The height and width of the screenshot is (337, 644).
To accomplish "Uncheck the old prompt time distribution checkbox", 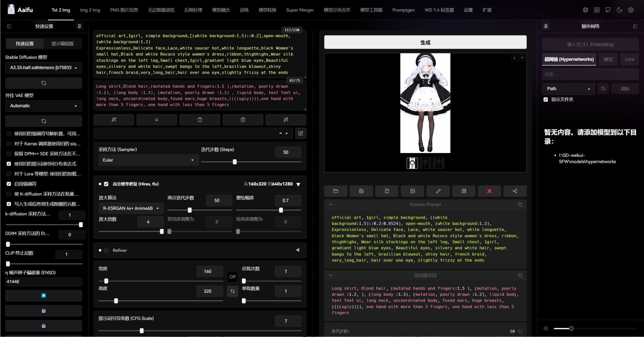I will tap(9, 164).
